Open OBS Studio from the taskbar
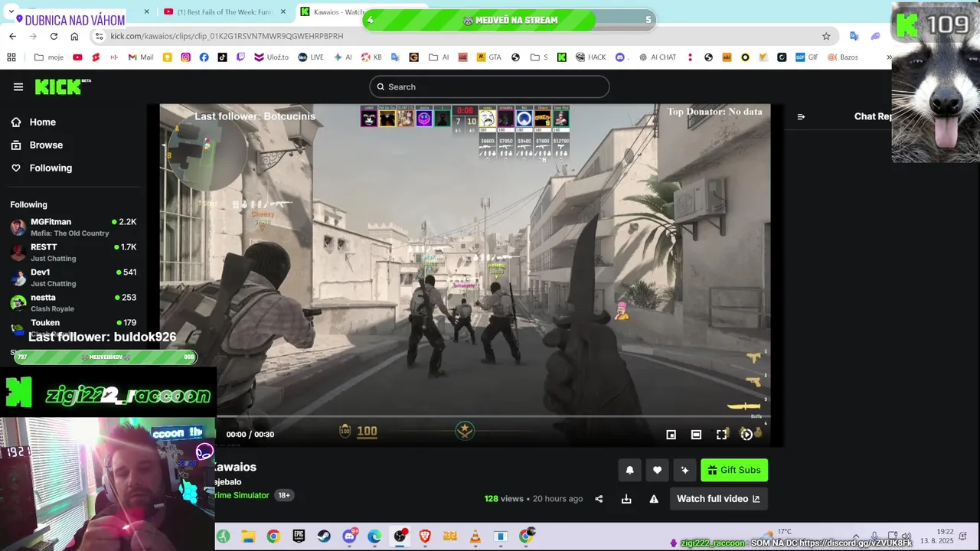The width and height of the screenshot is (980, 551). [x=400, y=536]
